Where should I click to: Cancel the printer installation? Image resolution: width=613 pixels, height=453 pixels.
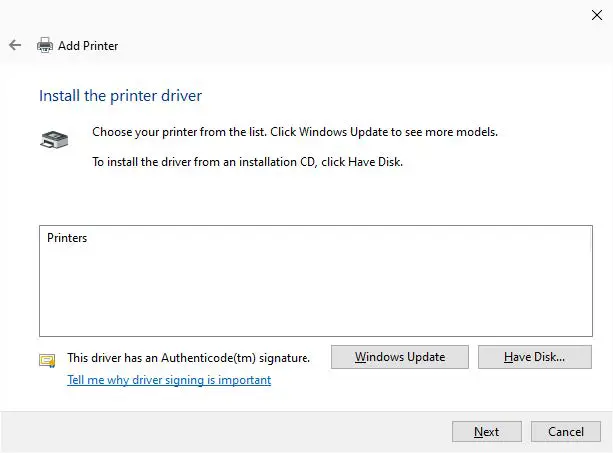pos(565,432)
